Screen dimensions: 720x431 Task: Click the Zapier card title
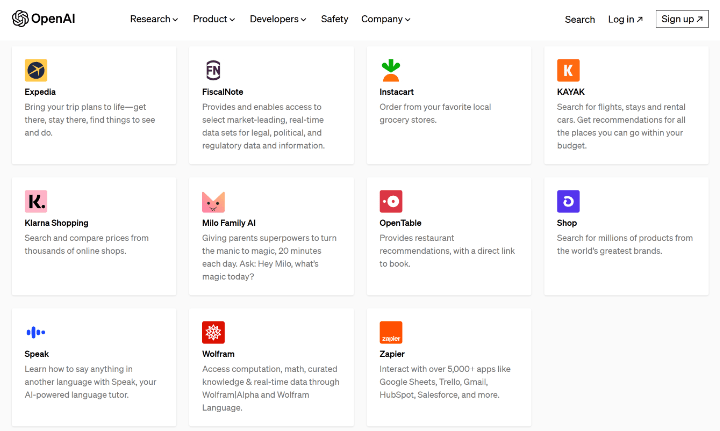coord(392,354)
